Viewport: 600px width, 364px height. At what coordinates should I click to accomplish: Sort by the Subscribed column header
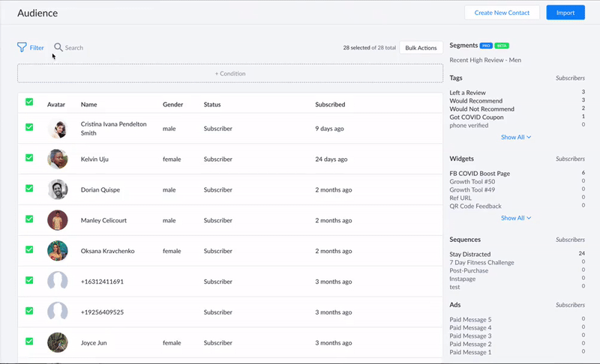tap(330, 104)
